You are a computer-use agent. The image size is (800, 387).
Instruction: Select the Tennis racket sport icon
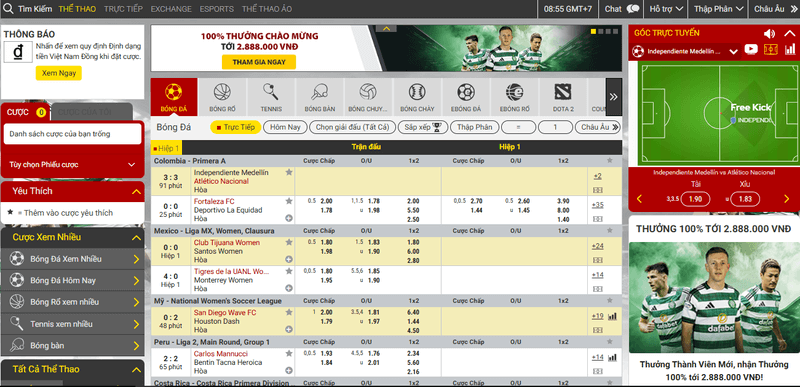pyautogui.click(x=270, y=96)
